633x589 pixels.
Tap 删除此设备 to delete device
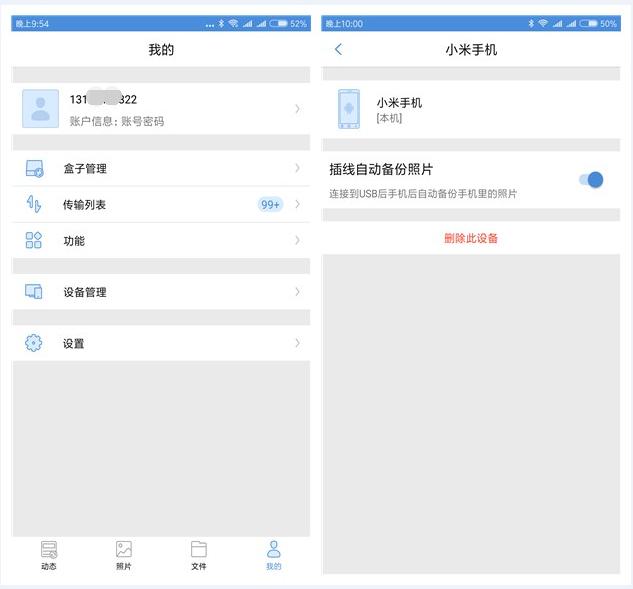click(471, 238)
